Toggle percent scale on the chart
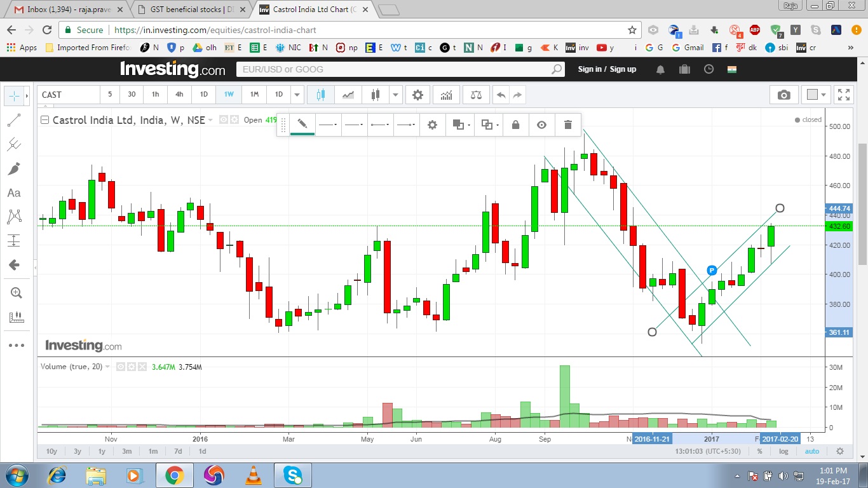868x488 pixels. (759, 451)
